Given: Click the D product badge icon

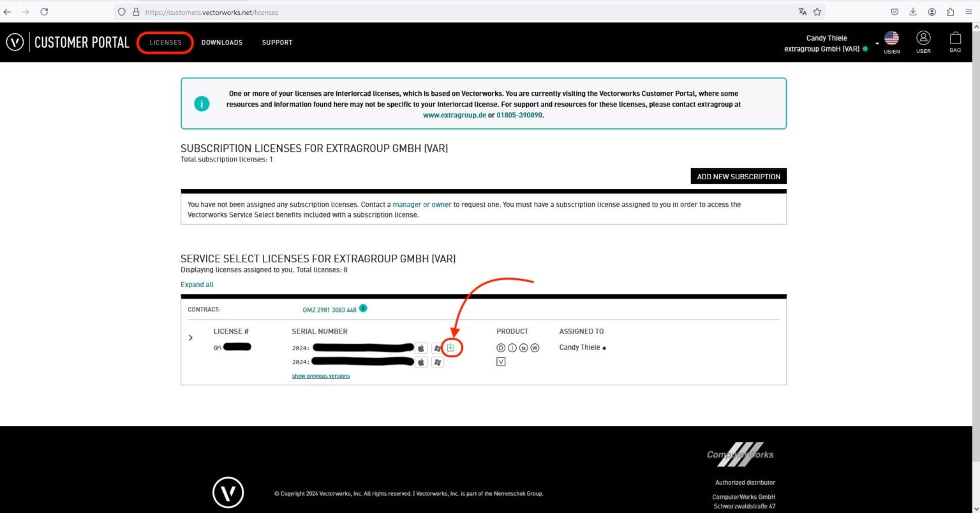Looking at the screenshot, I should pos(501,348).
